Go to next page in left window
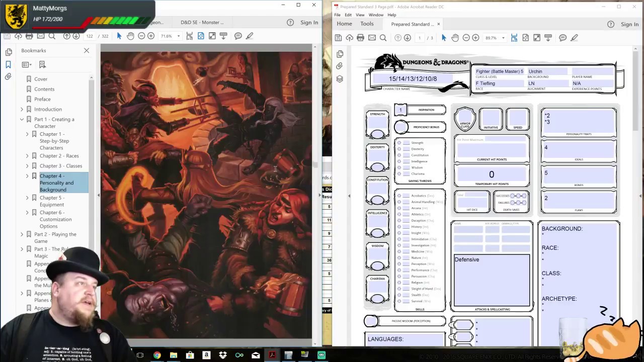Screen dimensions: 644x362 click(x=76, y=36)
